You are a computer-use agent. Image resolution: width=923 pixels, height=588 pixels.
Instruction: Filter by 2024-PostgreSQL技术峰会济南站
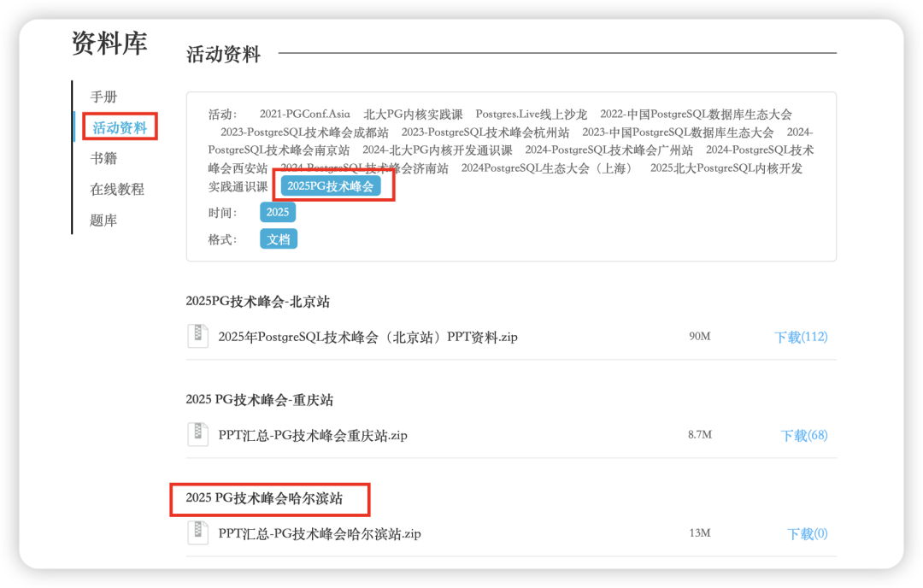click(x=364, y=168)
